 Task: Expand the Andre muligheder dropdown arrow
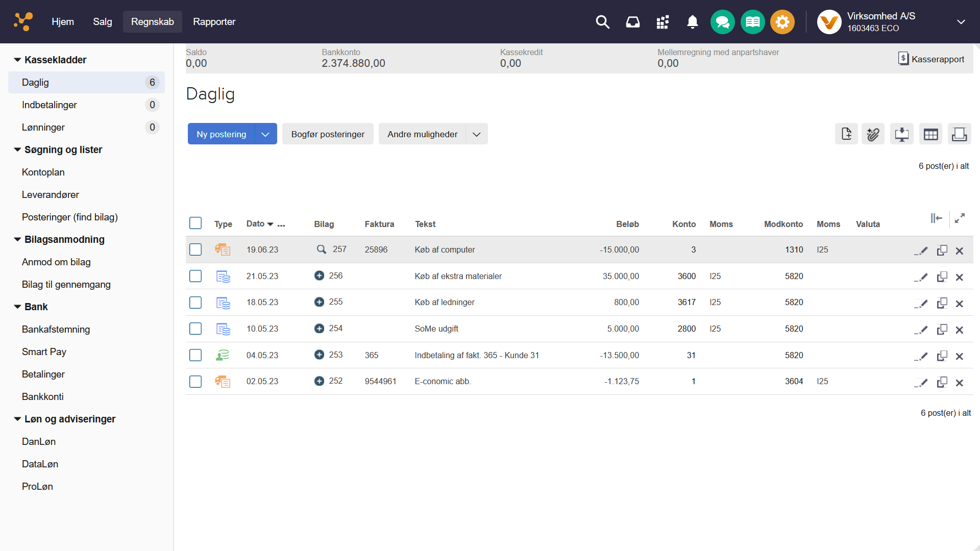click(x=476, y=134)
